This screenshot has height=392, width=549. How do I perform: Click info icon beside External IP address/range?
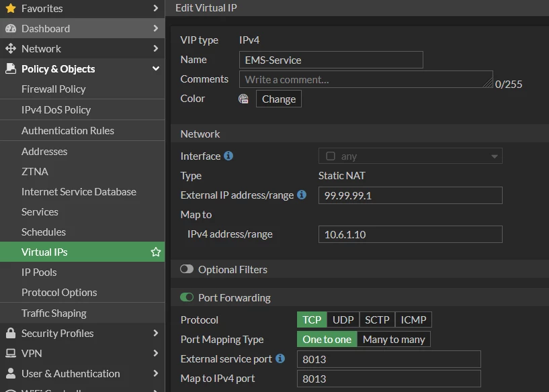tap(302, 195)
